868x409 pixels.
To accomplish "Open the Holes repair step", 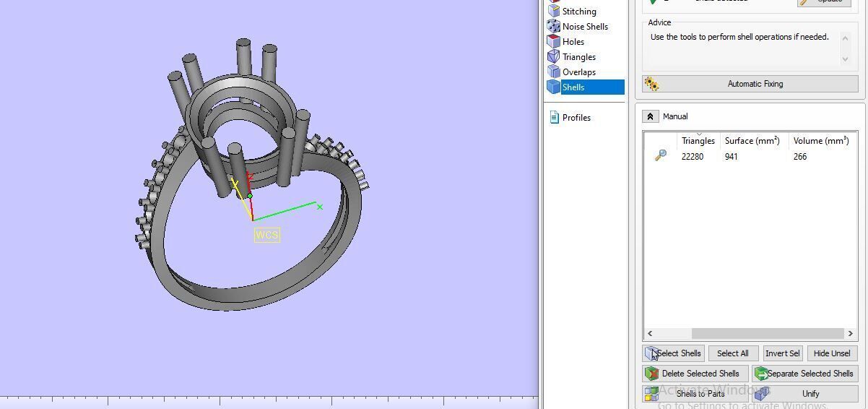I will coord(573,42).
